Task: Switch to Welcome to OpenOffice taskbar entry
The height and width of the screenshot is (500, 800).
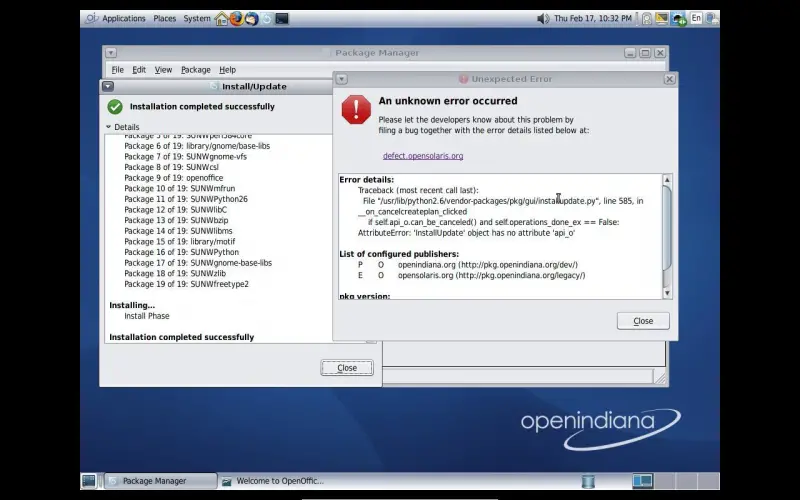Action: (x=273, y=481)
